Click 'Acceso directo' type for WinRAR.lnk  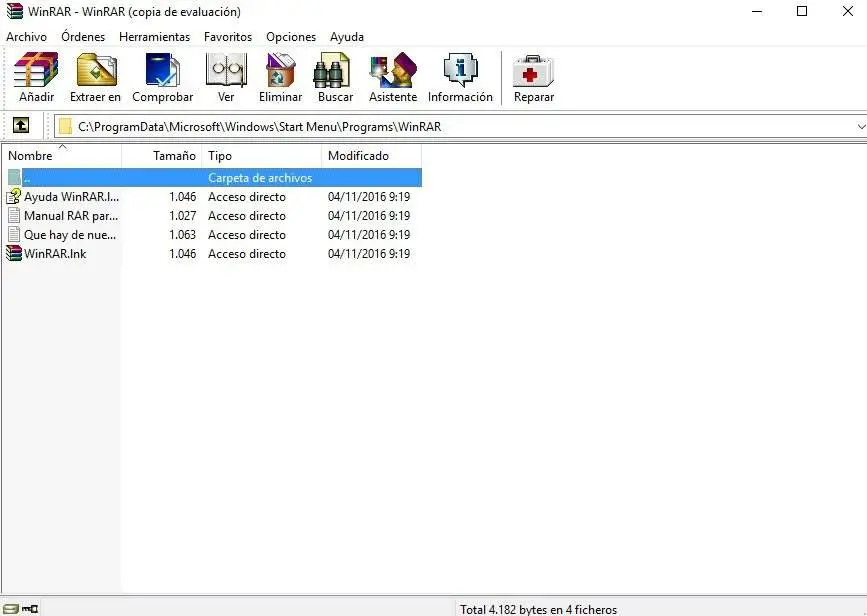click(x=247, y=254)
